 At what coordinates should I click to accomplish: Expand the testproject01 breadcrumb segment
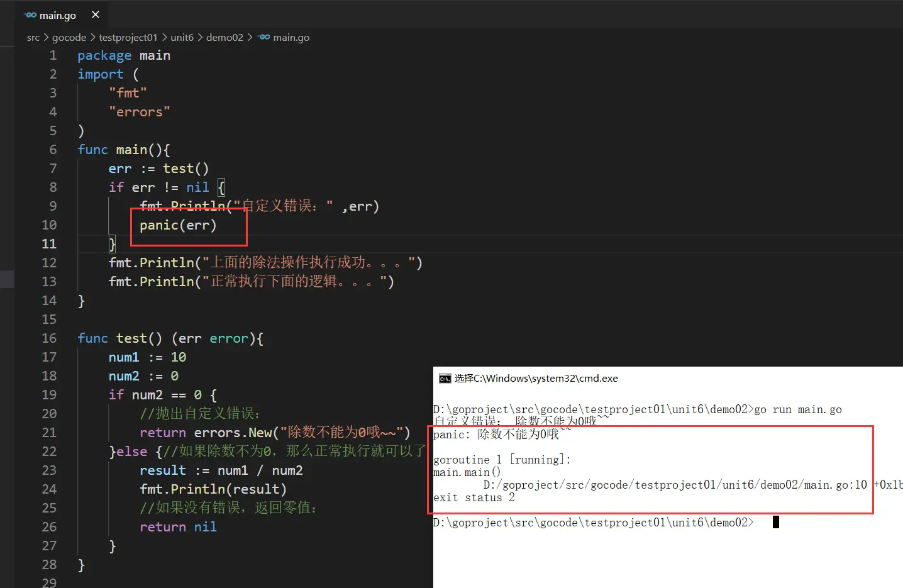pyautogui.click(x=128, y=38)
